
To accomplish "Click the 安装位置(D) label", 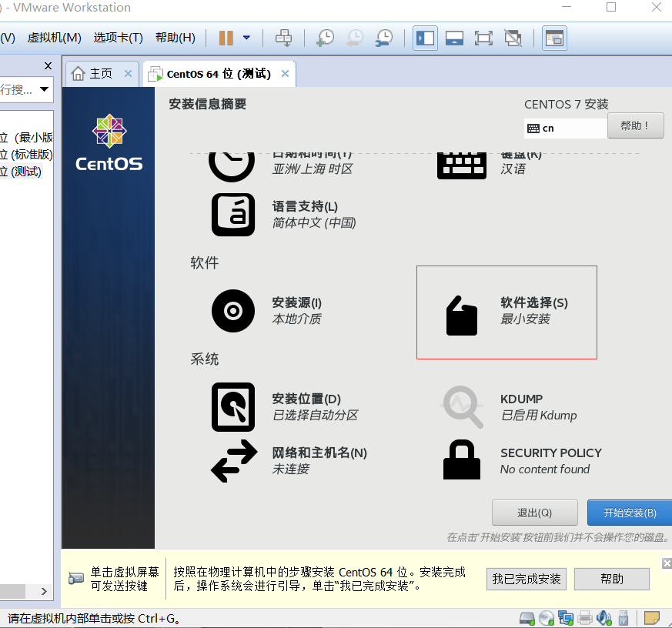I will [306, 399].
